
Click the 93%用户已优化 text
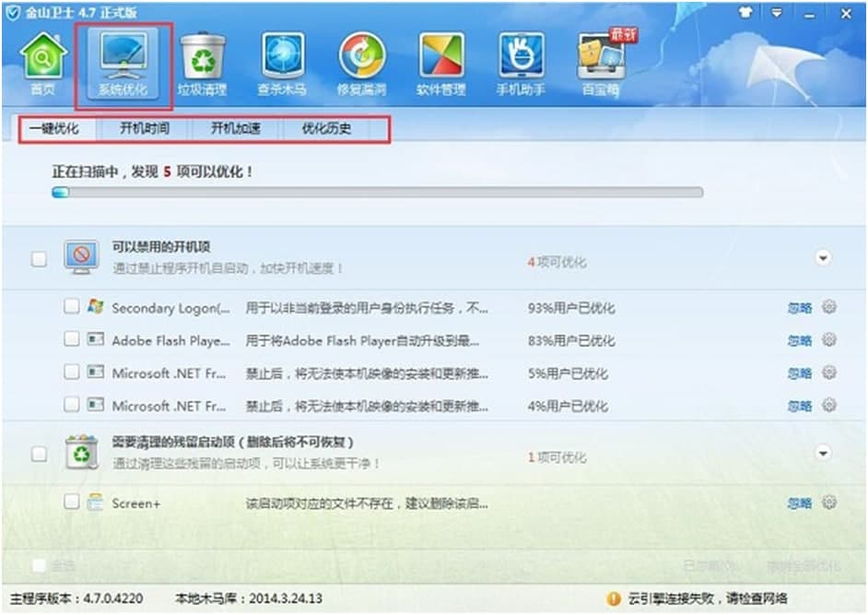tap(570, 308)
